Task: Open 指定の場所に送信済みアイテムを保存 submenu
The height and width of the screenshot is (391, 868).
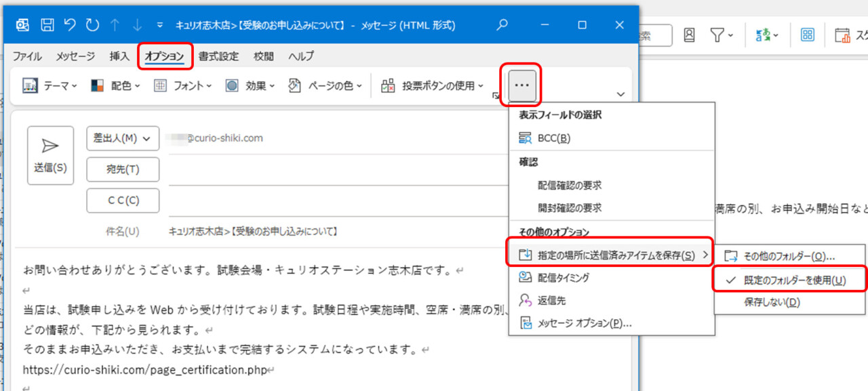Action: click(x=612, y=255)
